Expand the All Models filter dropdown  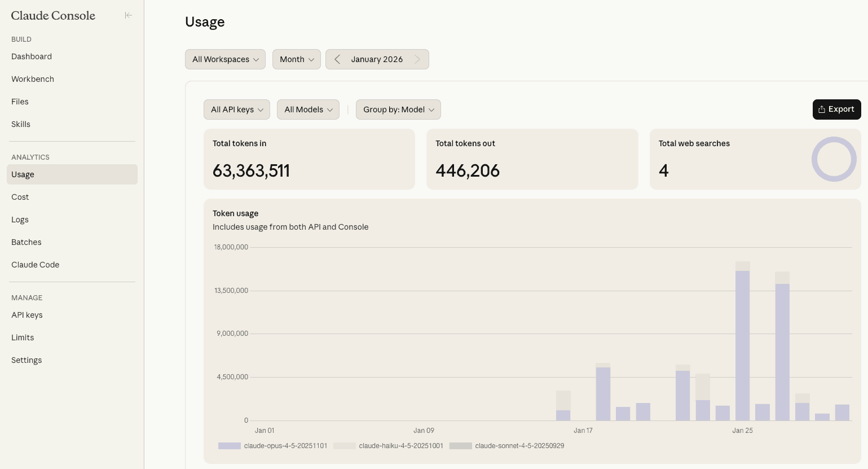pyautogui.click(x=308, y=109)
